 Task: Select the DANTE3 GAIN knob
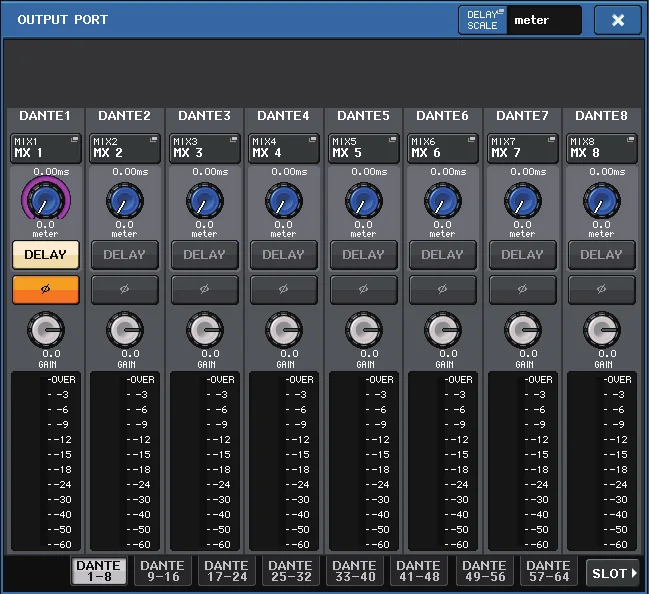tap(204, 330)
